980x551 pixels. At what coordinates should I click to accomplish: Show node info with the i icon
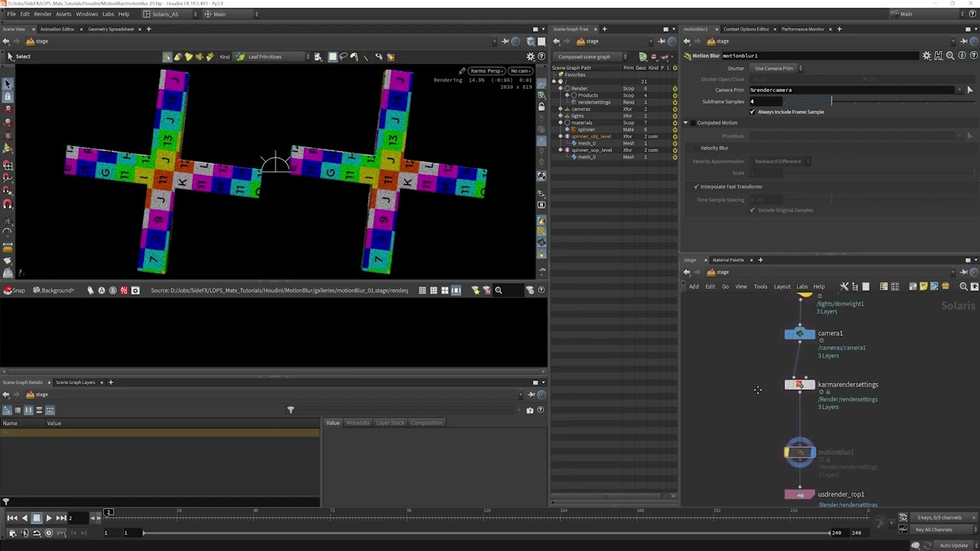point(962,56)
